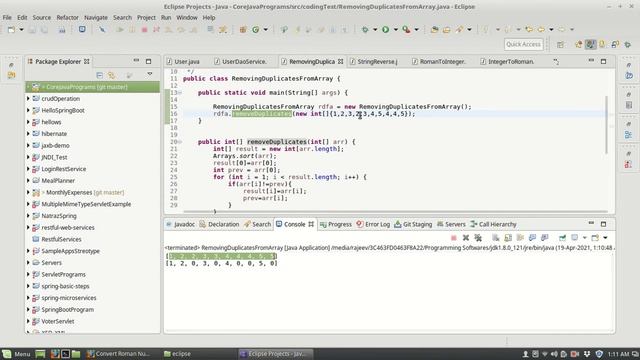Expand the MonthlyExpenses project
This screenshot has width=640, height=360.
28,192
